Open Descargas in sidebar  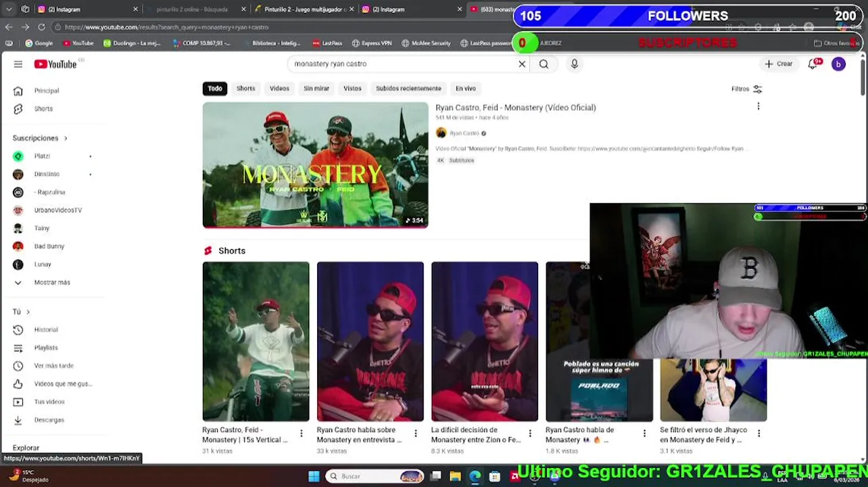tap(49, 420)
